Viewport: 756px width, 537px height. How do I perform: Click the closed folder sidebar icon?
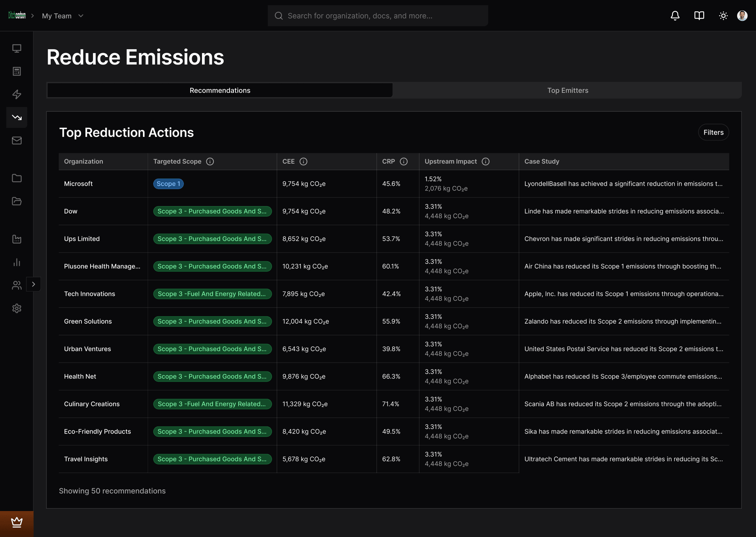pos(17,178)
